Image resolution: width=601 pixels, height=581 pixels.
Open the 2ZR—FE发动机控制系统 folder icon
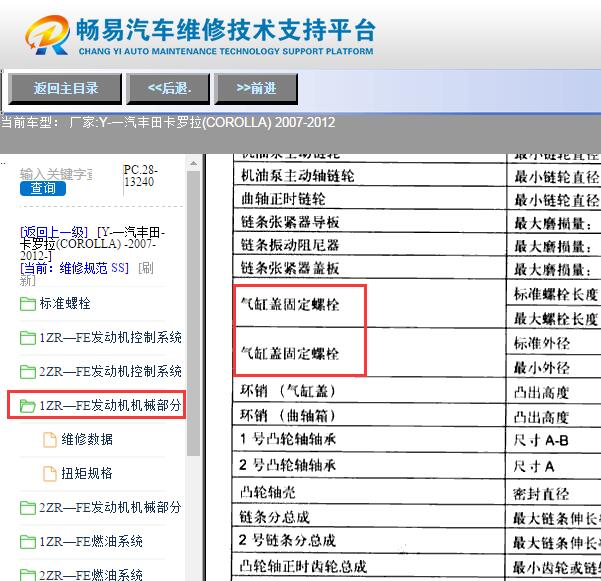pyautogui.click(x=28, y=372)
